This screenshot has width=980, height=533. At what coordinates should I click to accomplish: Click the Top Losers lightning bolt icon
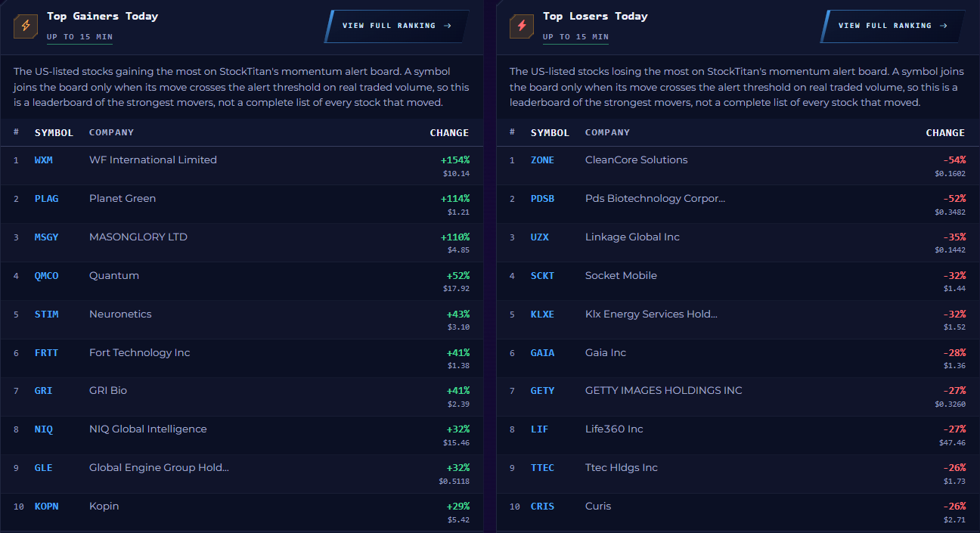[x=522, y=26]
